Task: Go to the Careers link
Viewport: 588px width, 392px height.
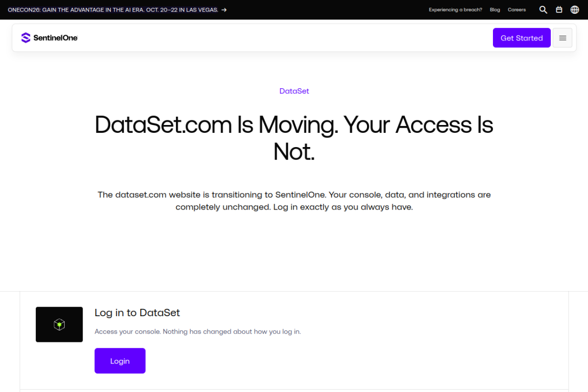Action: click(x=517, y=10)
